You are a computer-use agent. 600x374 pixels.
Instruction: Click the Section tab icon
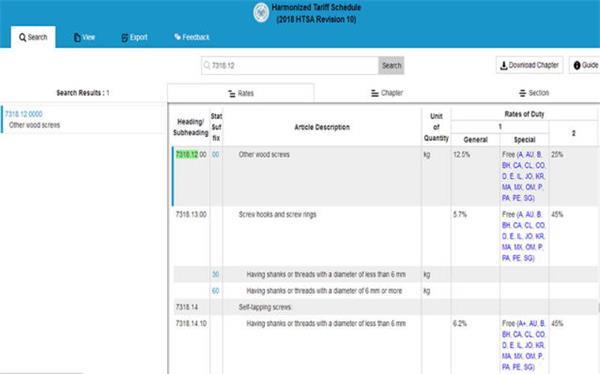tap(522, 93)
